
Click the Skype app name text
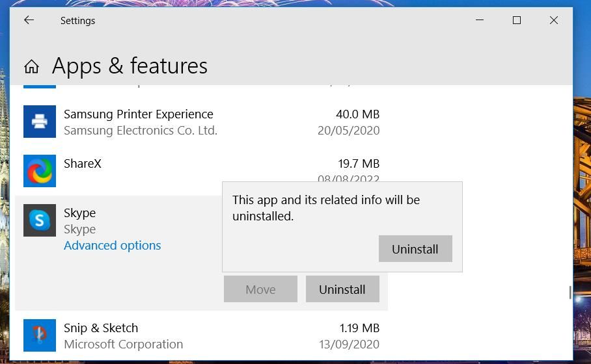point(79,213)
